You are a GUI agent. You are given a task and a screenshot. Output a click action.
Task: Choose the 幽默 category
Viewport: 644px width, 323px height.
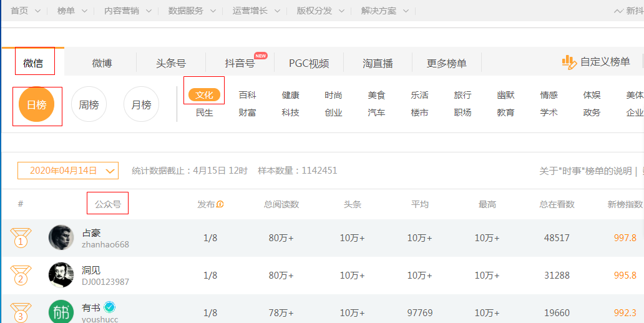pyautogui.click(x=505, y=95)
